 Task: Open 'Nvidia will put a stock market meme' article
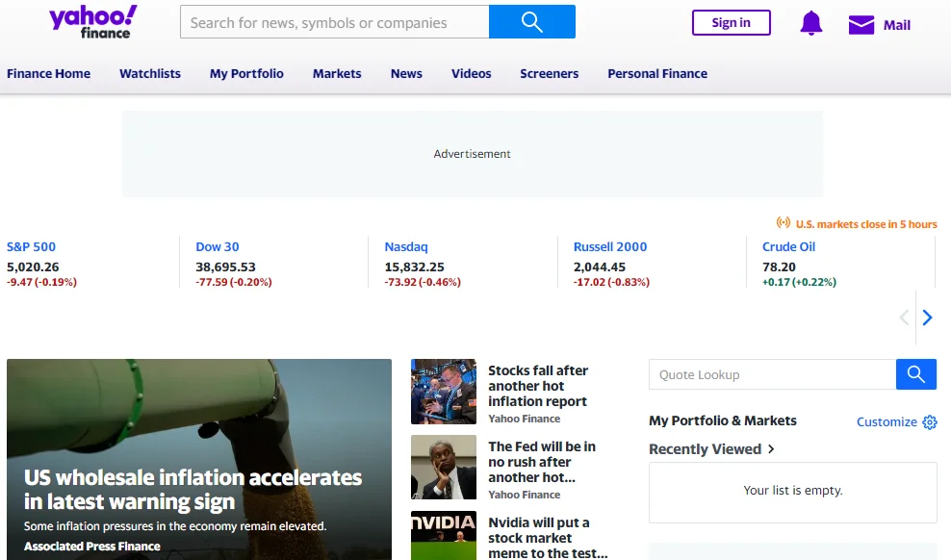(548, 538)
